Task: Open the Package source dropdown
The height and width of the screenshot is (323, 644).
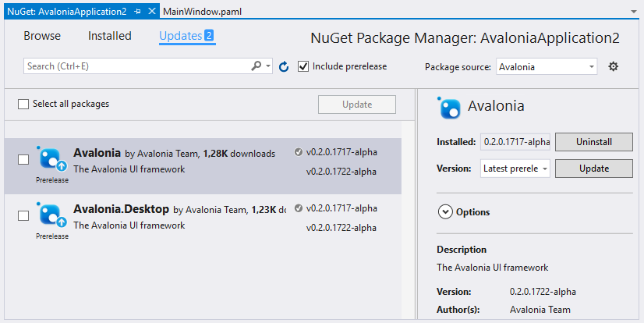Action: point(547,66)
